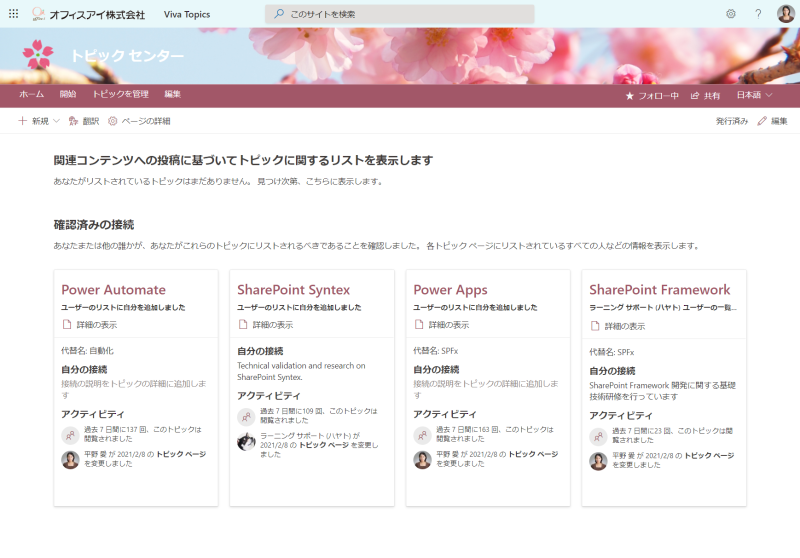Click the 発行済み status text
This screenshot has height=558, width=800.
coord(732,121)
